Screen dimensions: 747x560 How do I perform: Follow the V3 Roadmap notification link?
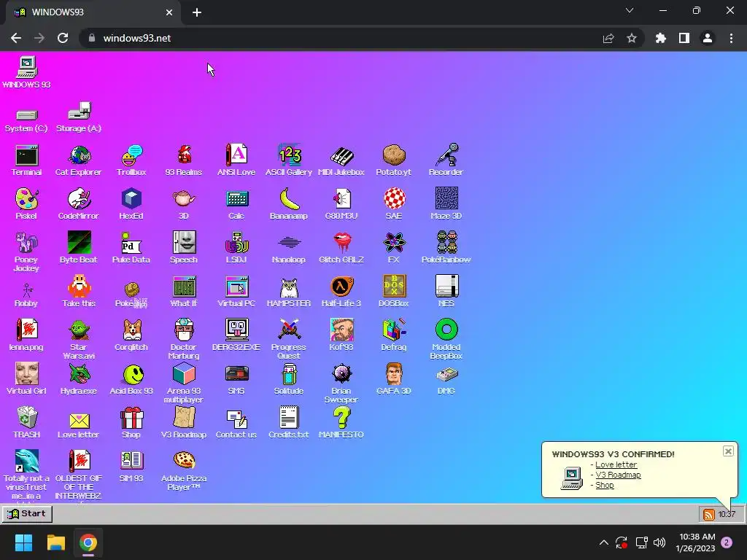tap(618, 475)
